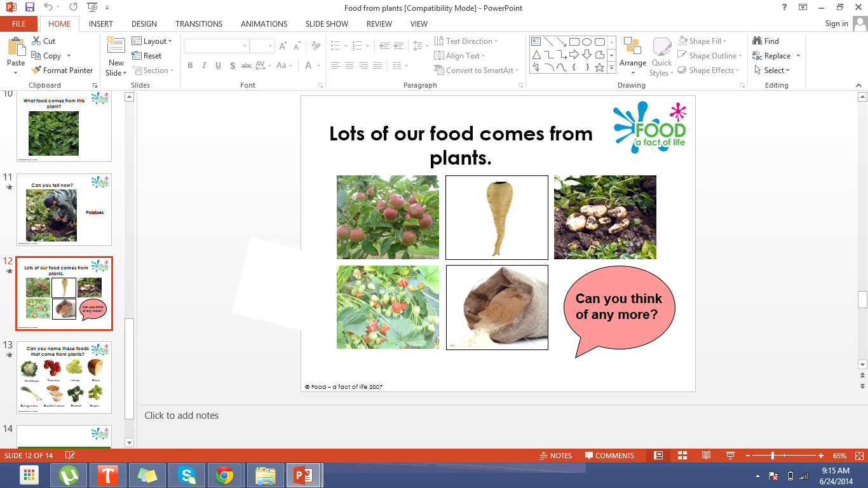Save the presentation from Quick Access Toolbar
Image resolution: width=868 pixels, height=488 pixels.
click(30, 7)
